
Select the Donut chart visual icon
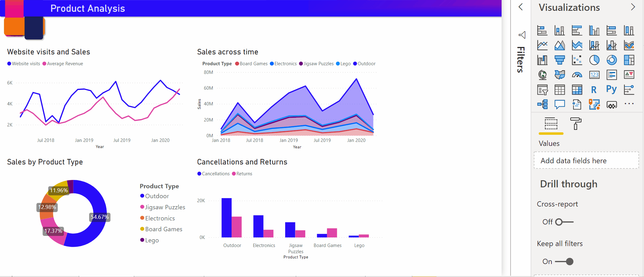(x=611, y=60)
